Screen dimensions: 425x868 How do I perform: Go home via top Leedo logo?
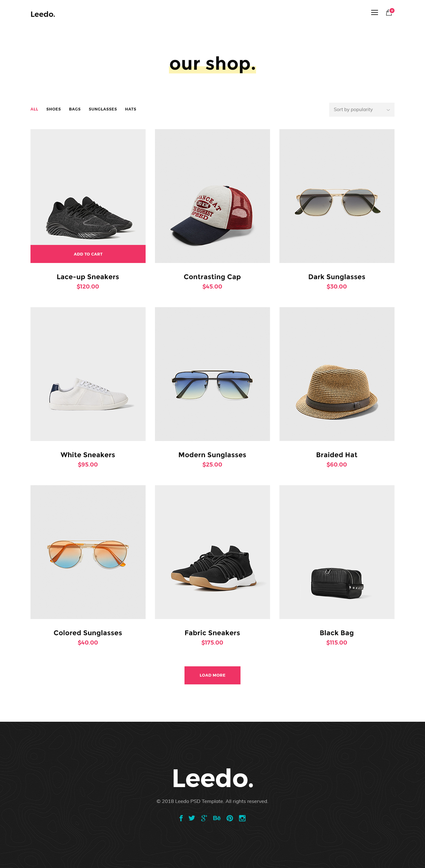(x=43, y=14)
